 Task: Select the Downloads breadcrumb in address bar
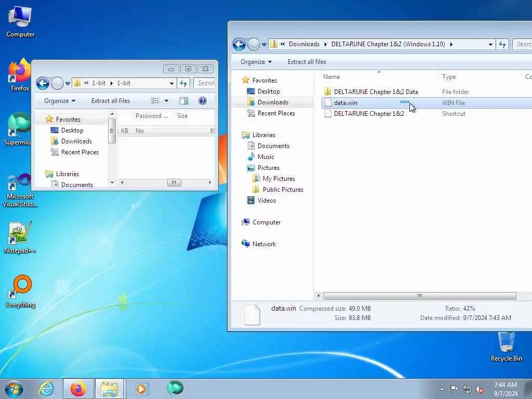tap(304, 44)
